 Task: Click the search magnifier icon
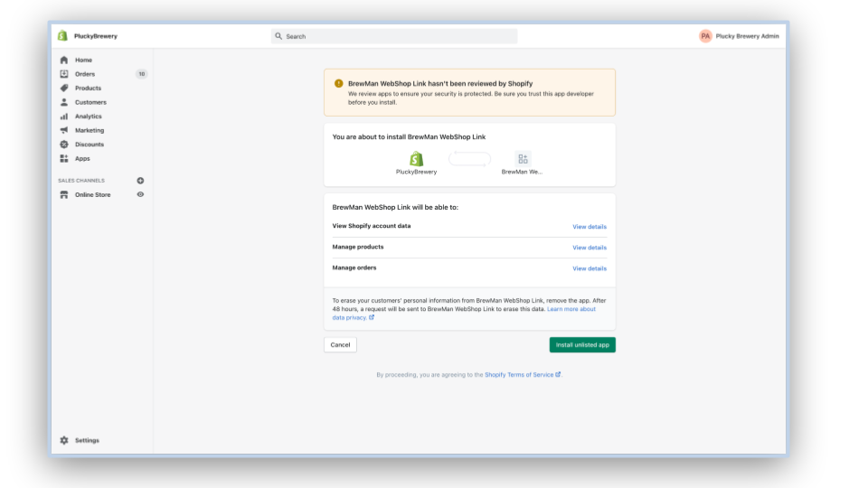278,36
